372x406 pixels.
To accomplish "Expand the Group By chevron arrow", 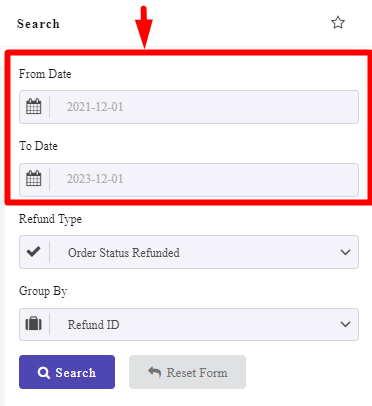I will [x=345, y=324].
